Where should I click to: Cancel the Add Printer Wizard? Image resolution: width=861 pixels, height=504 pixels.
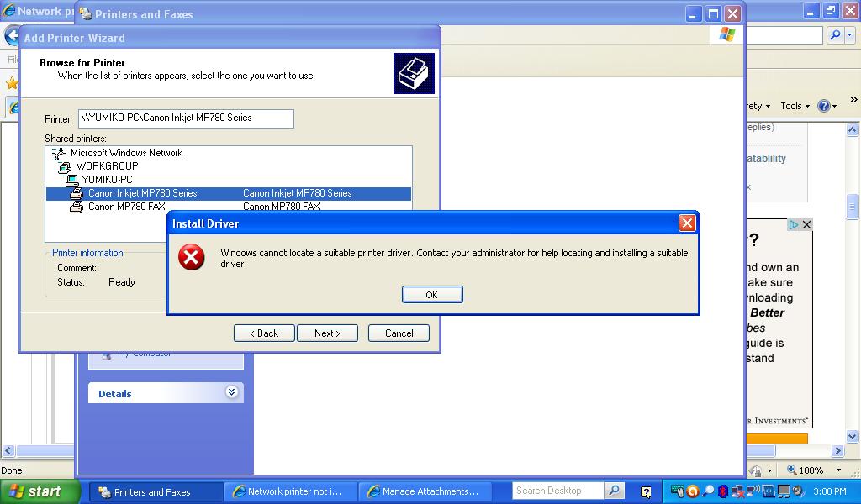coord(399,333)
